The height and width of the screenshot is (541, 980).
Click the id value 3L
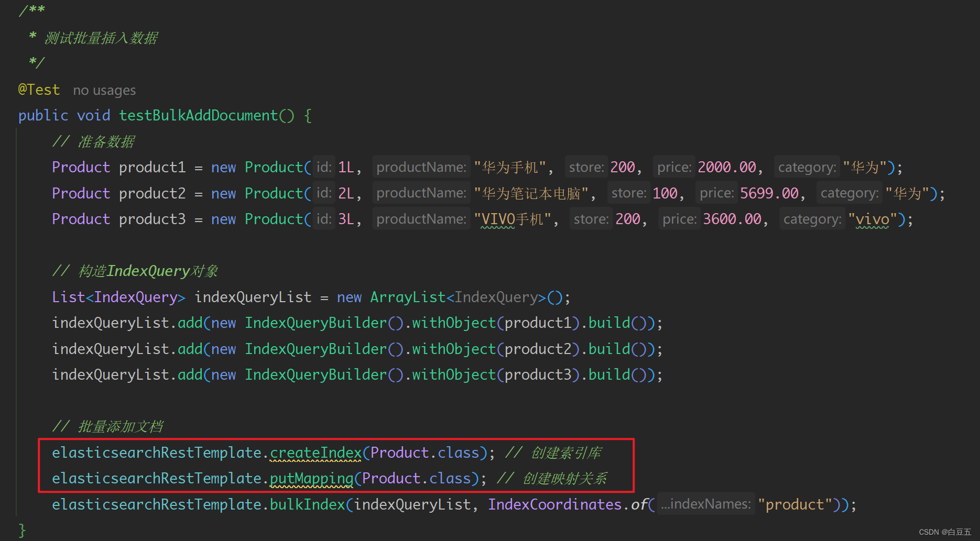[346, 219]
